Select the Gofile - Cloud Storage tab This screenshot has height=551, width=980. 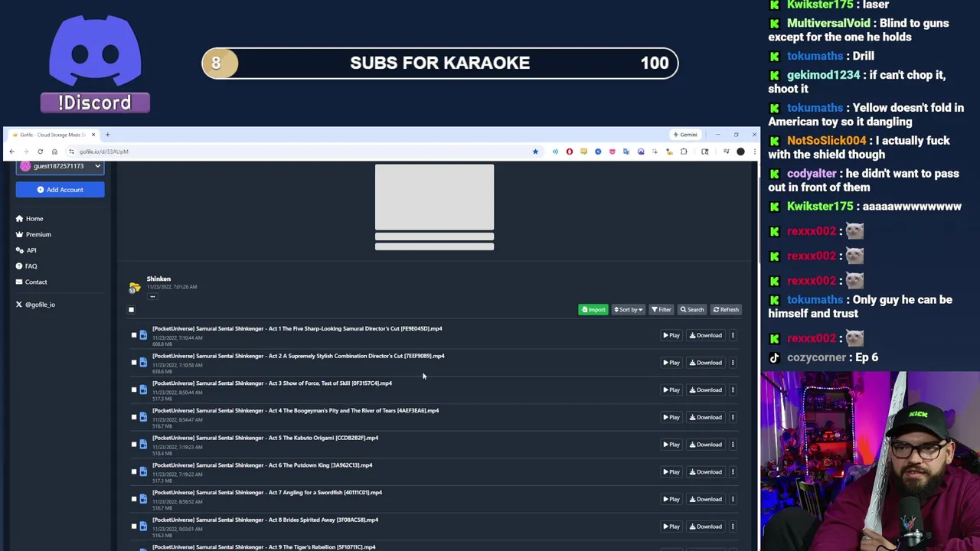(x=53, y=135)
